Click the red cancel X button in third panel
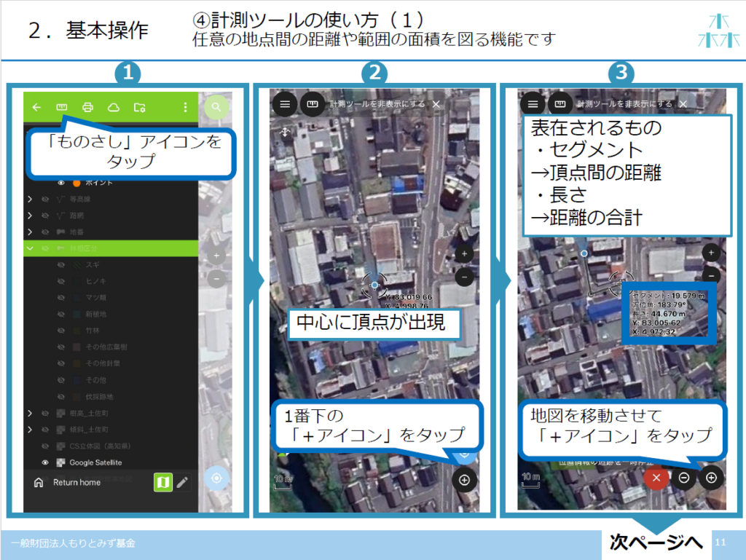The height and width of the screenshot is (560, 746). (656, 478)
